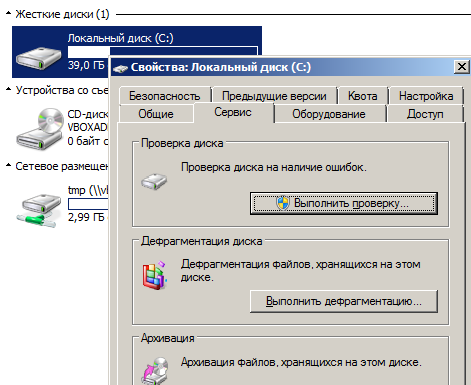Click the 0 байт text under CD-диск
Viewport: 471px width, 385px height.
[x=88, y=141]
